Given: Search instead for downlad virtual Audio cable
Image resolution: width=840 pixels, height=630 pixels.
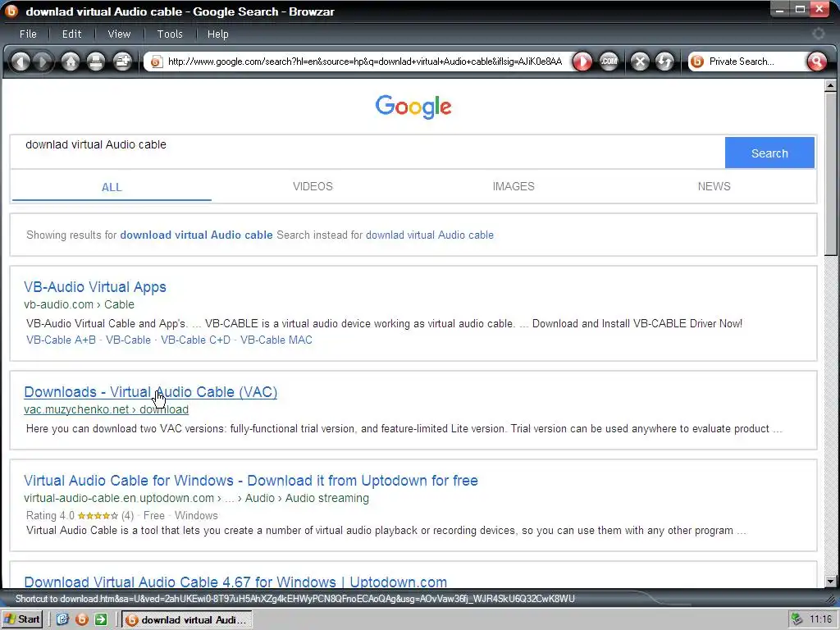Looking at the screenshot, I should point(430,235).
